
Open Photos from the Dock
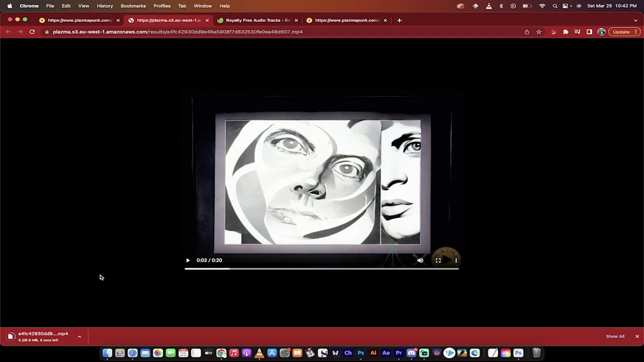pos(157,353)
